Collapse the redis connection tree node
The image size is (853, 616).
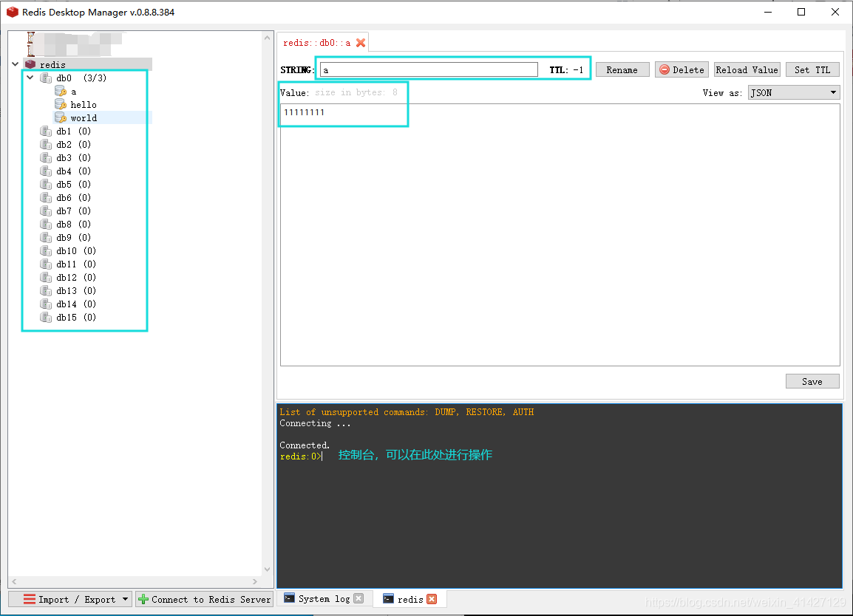coord(16,64)
